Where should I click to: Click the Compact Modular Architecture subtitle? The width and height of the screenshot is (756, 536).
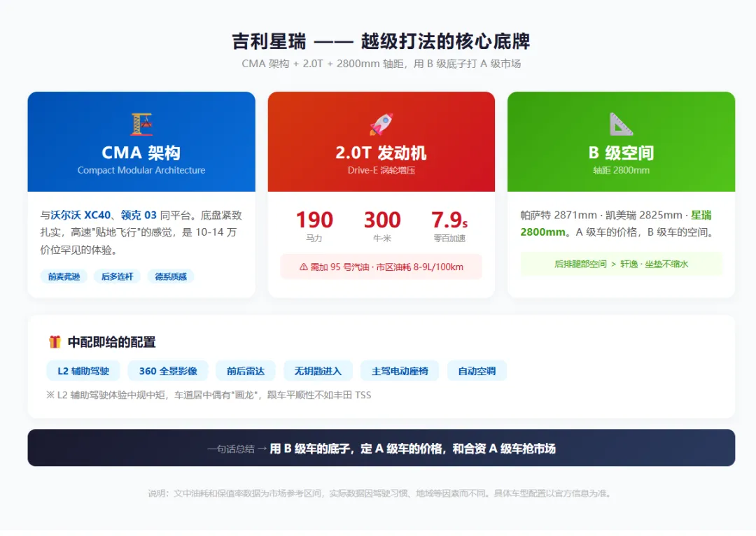(x=141, y=170)
